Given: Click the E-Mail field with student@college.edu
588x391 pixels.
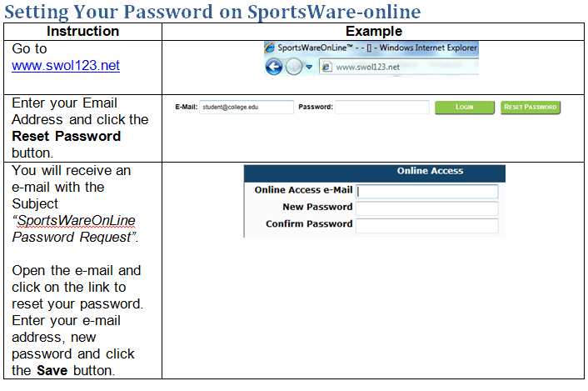Looking at the screenshot, I should point(247,107).
